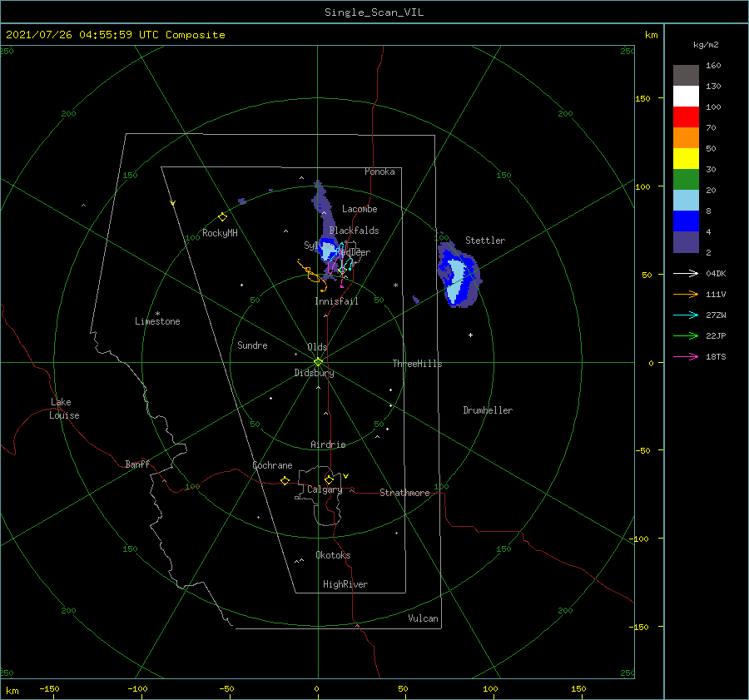
Task: Select the light-blue 8-20 legend swatch
Action: click(686, 201)
